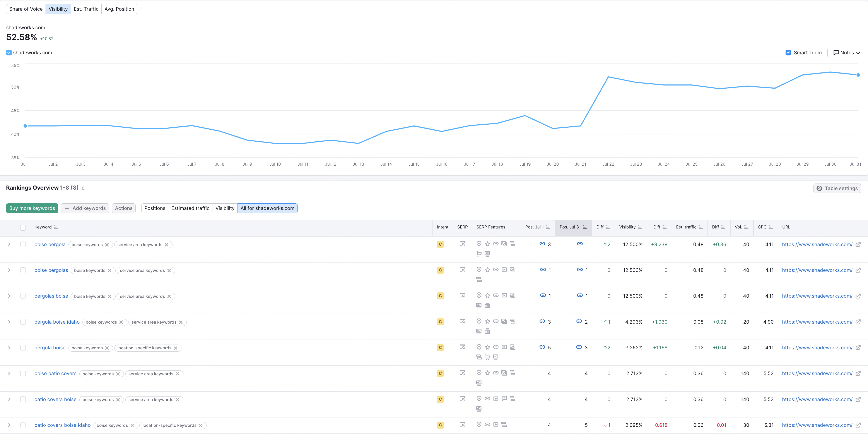Click ads icon in boise patio covers row
Screen dimensions: 868x436
[x=479, y=383]
